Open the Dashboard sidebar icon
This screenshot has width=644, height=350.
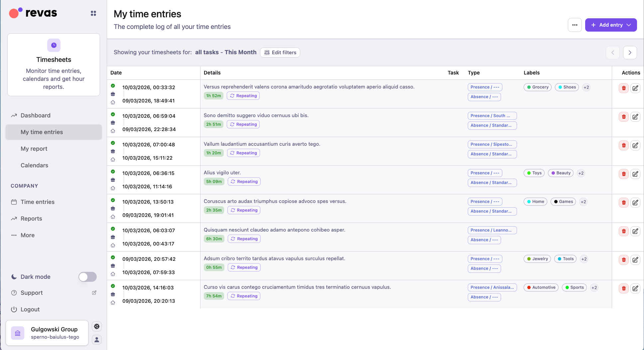[14, 115]
